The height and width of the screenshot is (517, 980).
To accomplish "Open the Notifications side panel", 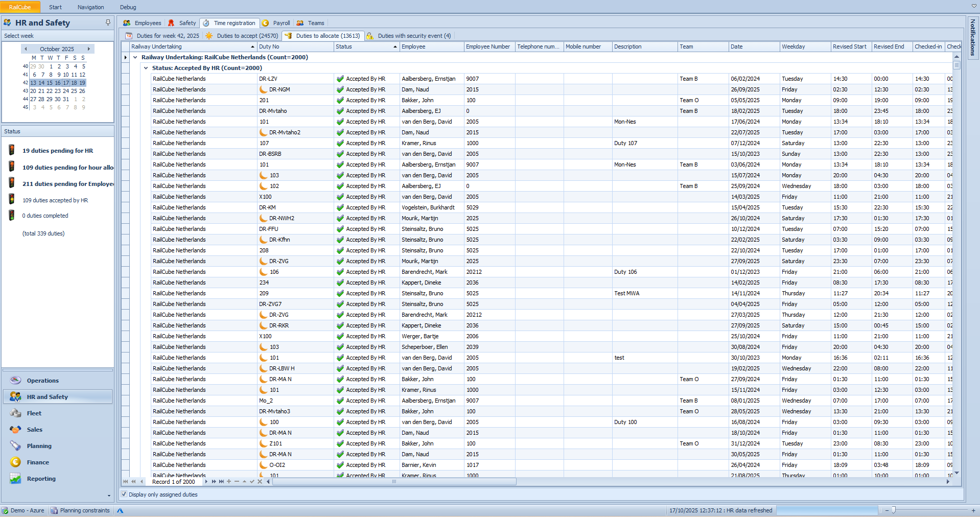I will (972, 37).
